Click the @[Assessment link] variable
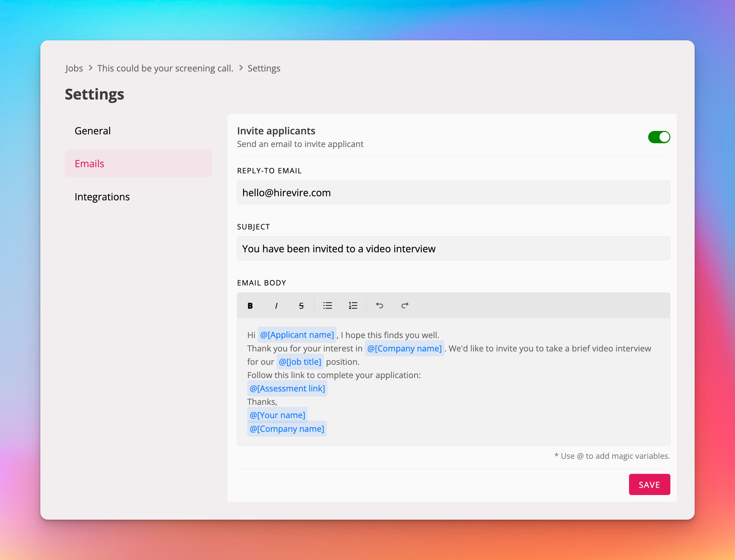 coord(287,388)
